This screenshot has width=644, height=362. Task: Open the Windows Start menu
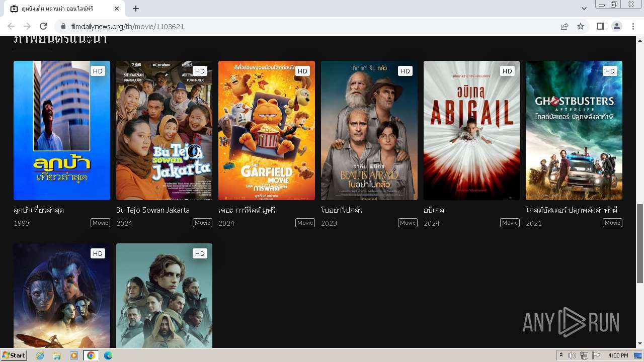pos(14,355)
